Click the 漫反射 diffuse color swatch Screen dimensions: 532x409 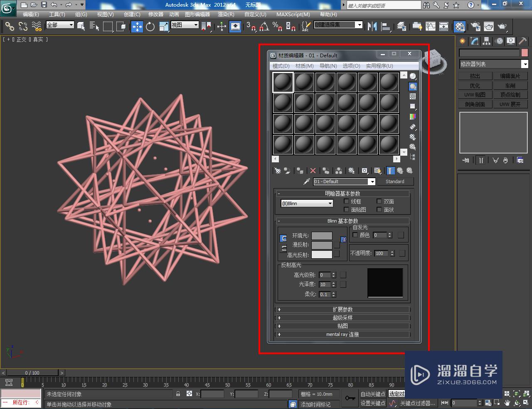(x=322, y=245)
